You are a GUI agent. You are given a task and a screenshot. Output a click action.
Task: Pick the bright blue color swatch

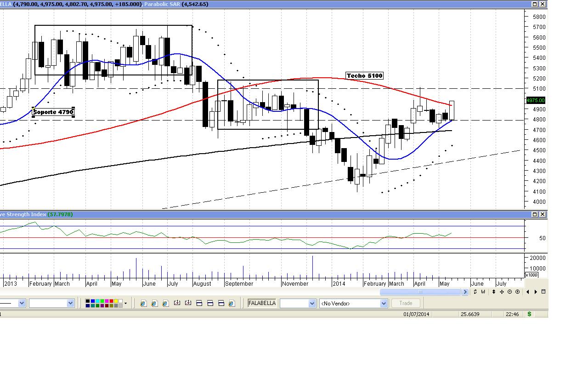(x=92, y=301)
